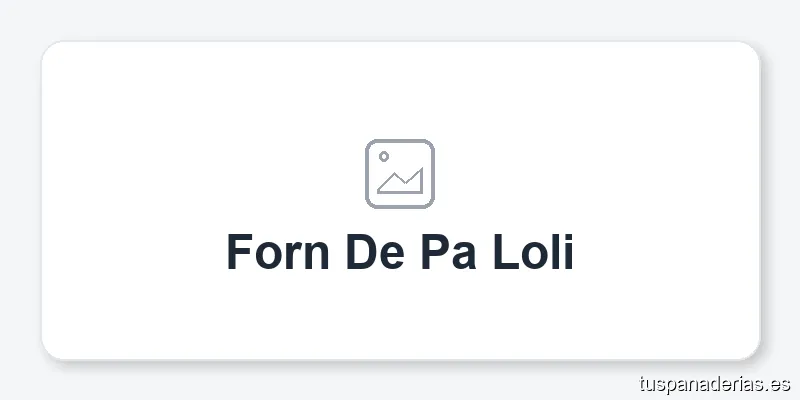Click the ".es" ending of the watermark
800x400 pixels.
pyautogui.click(x=780, y=384)
